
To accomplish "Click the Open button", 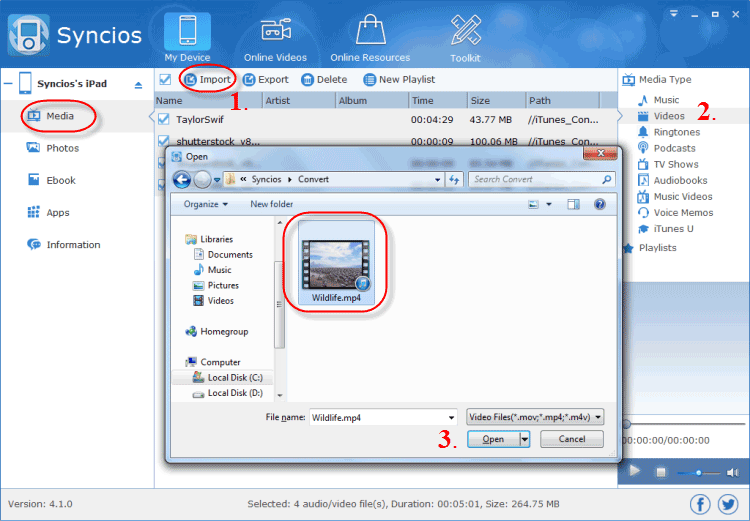I will click(493, 439).
